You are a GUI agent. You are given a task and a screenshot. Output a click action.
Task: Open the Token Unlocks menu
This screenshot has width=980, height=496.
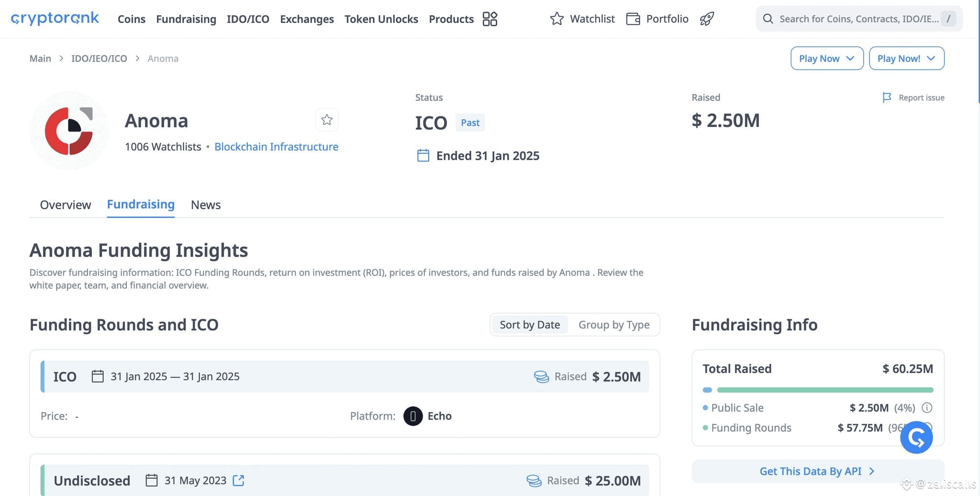(381, 19)
